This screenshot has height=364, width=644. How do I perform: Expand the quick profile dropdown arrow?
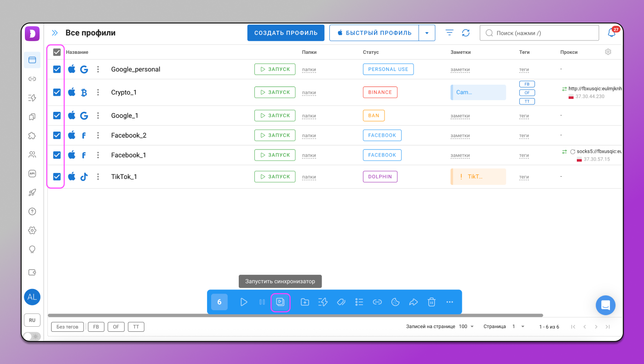pos(427,33)
